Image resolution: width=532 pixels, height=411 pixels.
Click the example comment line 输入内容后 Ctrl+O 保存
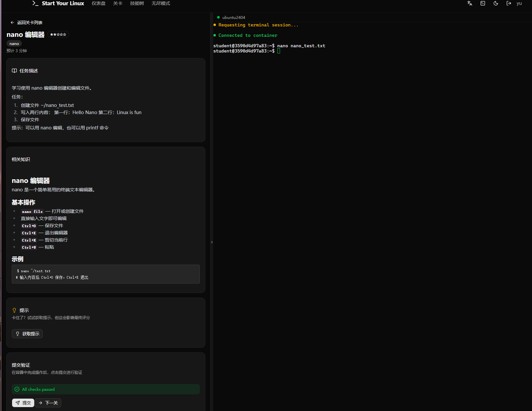(52, 277)
